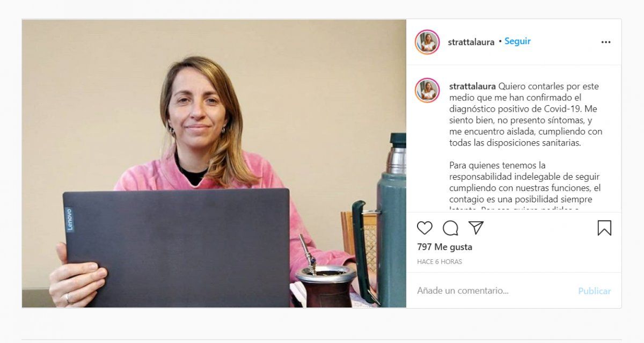Click the Lenovo laptop in the photo
The height and width of the screenshot is (343, 644).
pyautogui.click(x=176, y=248)
